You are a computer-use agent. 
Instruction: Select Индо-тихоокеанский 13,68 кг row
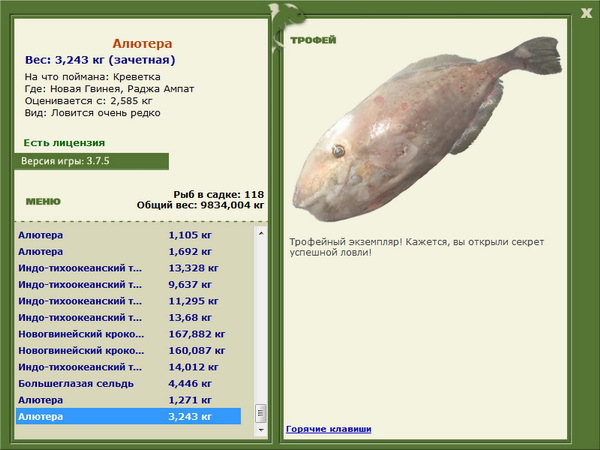128,317
